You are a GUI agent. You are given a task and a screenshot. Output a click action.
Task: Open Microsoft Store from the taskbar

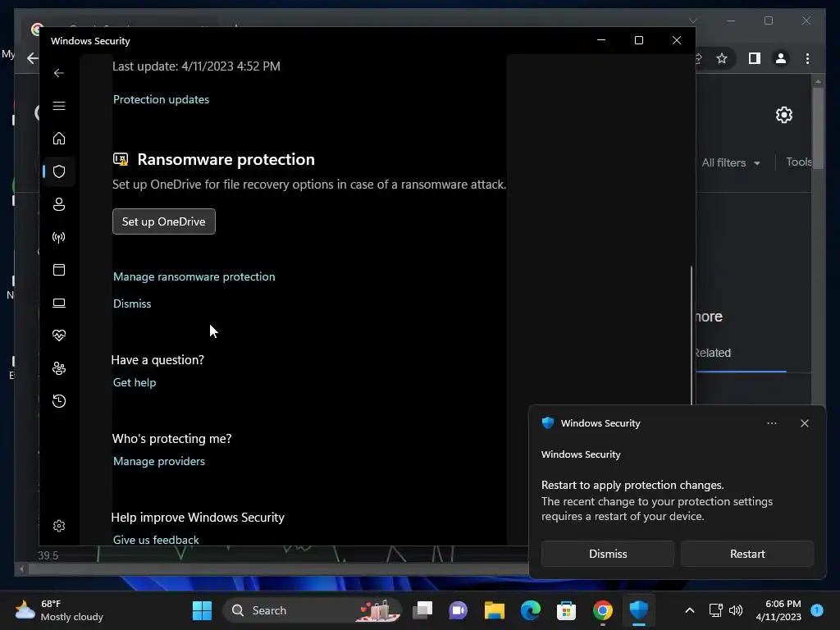pyautogui.click(x=566, y=610)
